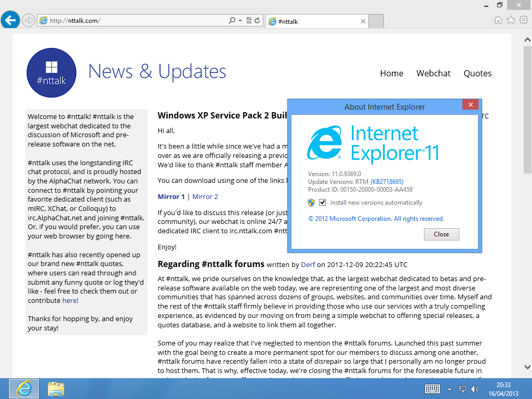Open the Webchat menu item
This screenshot has height=399, width=532.
coord(433,73)
